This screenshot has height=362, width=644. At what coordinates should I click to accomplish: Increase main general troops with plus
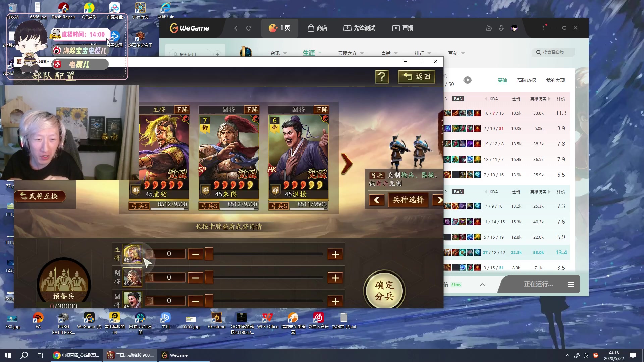click(x=335, y=254)
